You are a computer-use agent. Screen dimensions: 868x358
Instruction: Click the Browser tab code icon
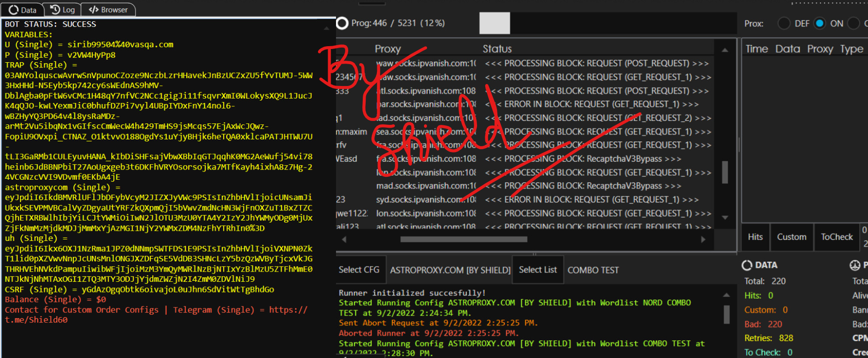(x=93, y=10)
